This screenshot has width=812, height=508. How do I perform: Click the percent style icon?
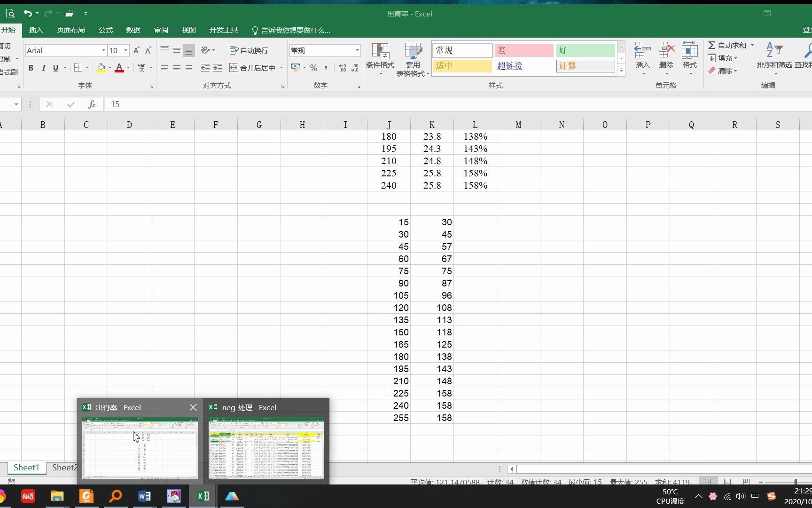tap(313, 68)
